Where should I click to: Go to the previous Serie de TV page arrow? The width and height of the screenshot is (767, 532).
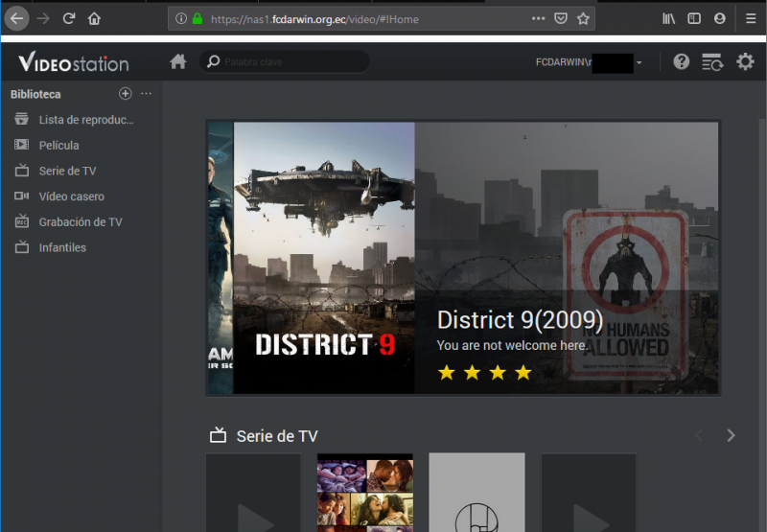point(699,435)
